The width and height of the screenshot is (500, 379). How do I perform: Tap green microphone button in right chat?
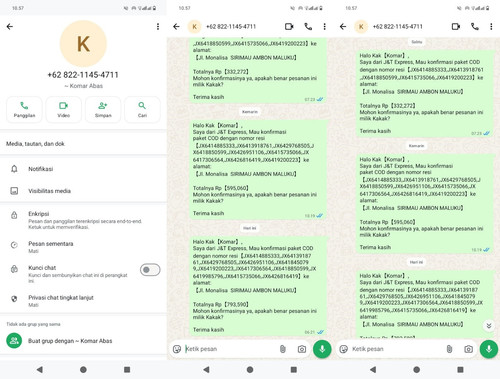tap(489, 349)
